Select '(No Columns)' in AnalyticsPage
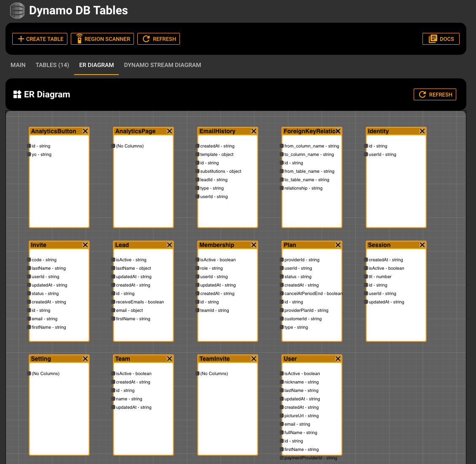 point(130,146)
